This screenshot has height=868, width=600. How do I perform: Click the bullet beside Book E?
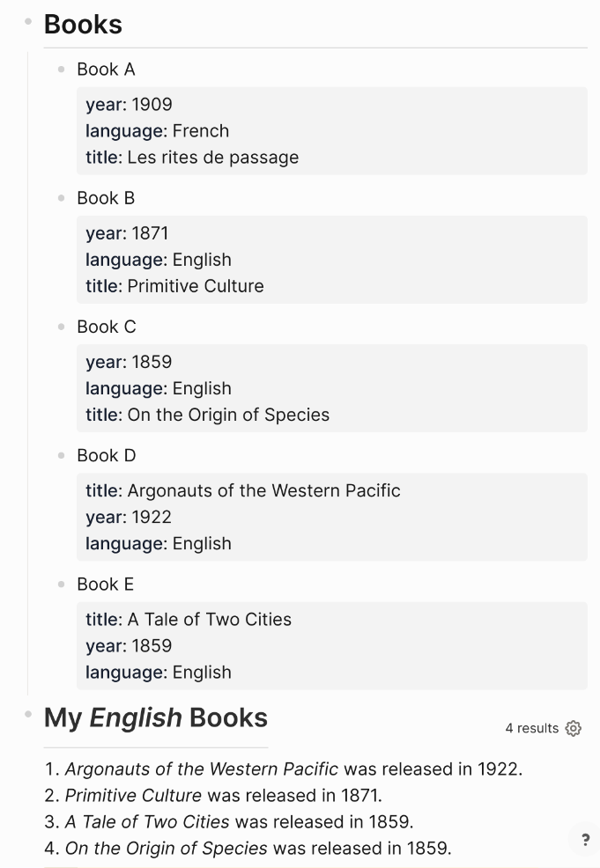click(62, 584)
